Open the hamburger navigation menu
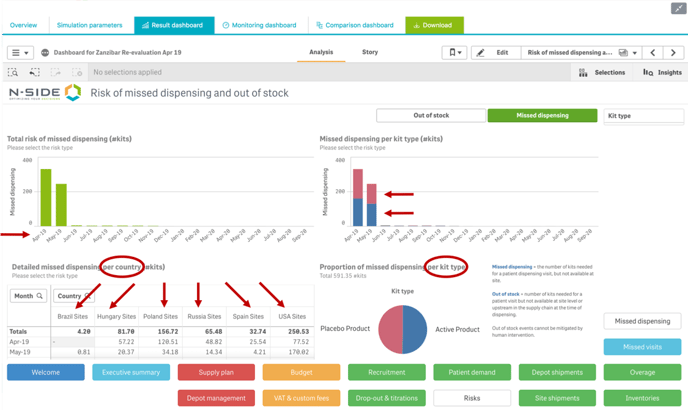 [19, 53]
